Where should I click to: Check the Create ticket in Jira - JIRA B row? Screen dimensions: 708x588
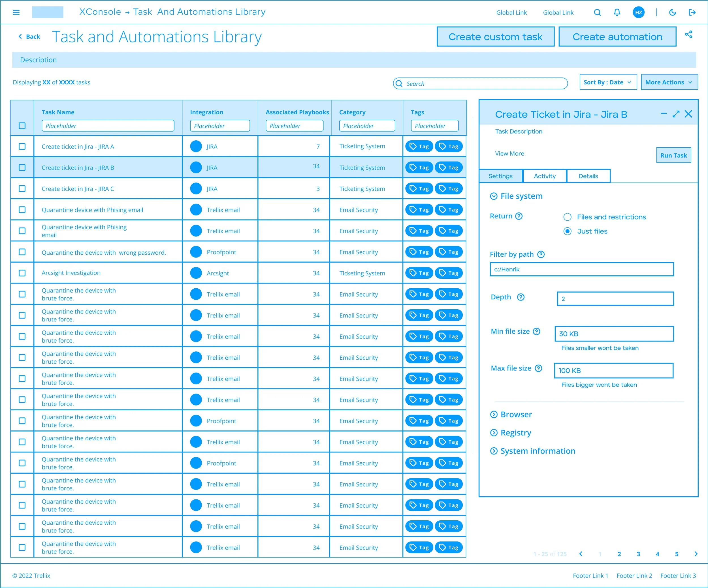click(22, 168)
